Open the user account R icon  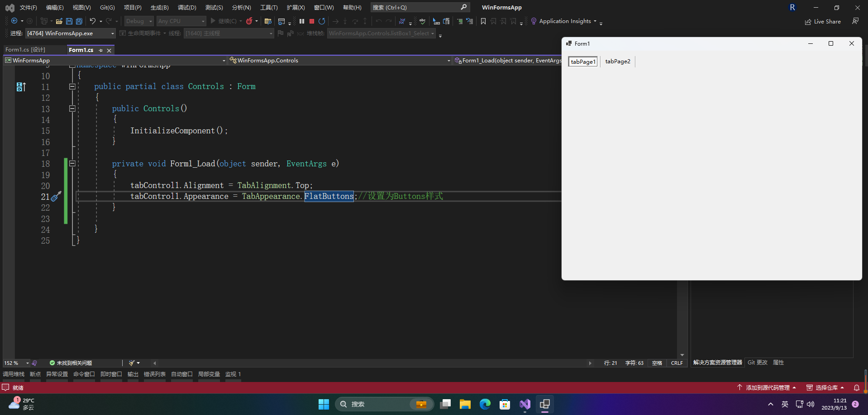click(792, 7)
